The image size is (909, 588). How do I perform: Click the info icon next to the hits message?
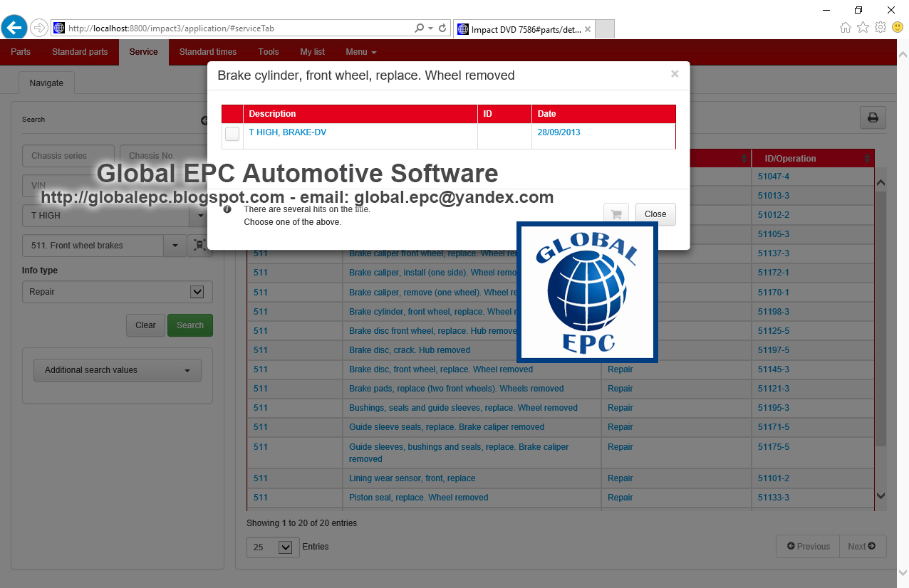[x=227, y=209]
